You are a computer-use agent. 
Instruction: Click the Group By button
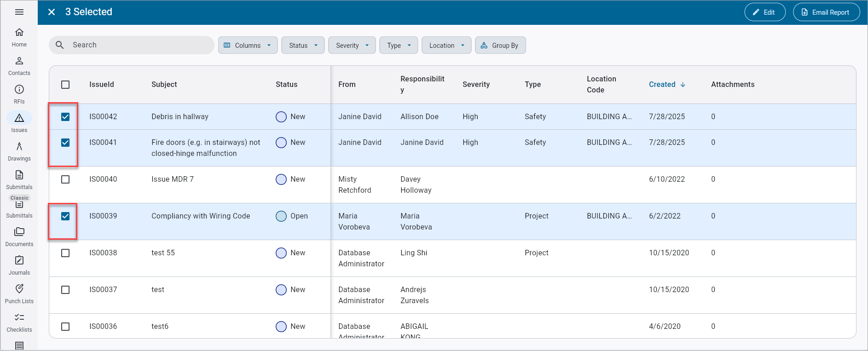click(x=500, y=45)
